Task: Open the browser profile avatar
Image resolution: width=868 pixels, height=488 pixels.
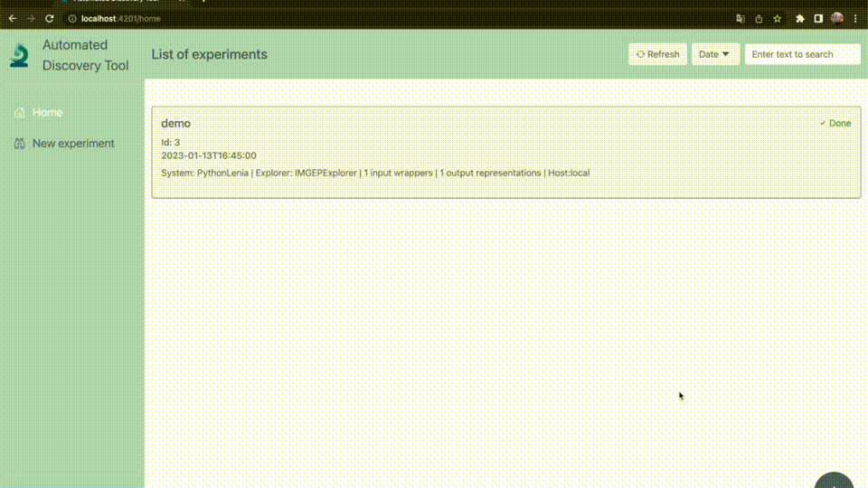Action: click(x=837, y=18)
